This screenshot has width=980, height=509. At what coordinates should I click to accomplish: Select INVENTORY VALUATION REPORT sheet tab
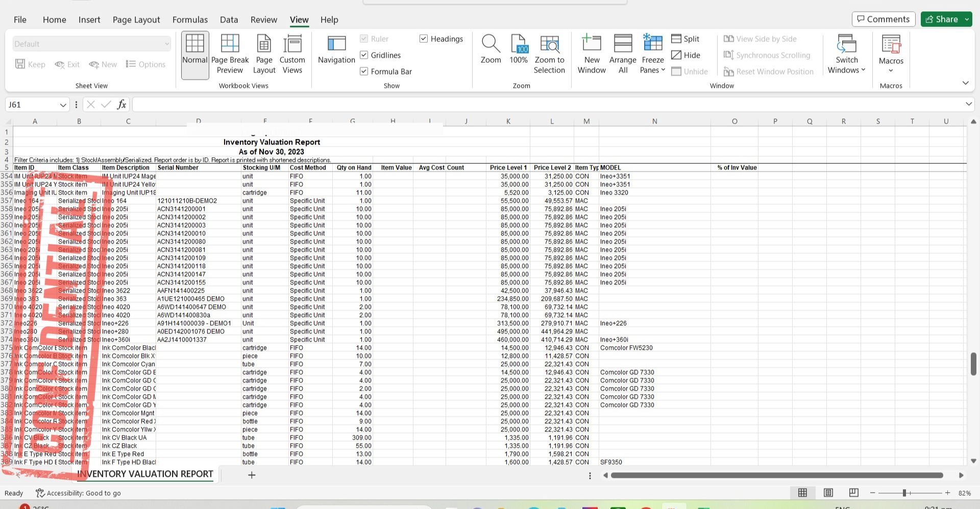145,474
